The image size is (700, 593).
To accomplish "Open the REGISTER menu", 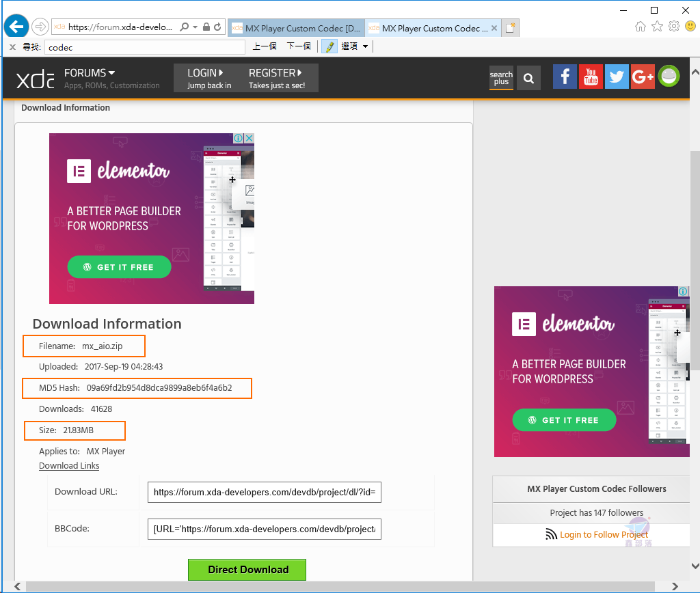I will coord(277,78).
